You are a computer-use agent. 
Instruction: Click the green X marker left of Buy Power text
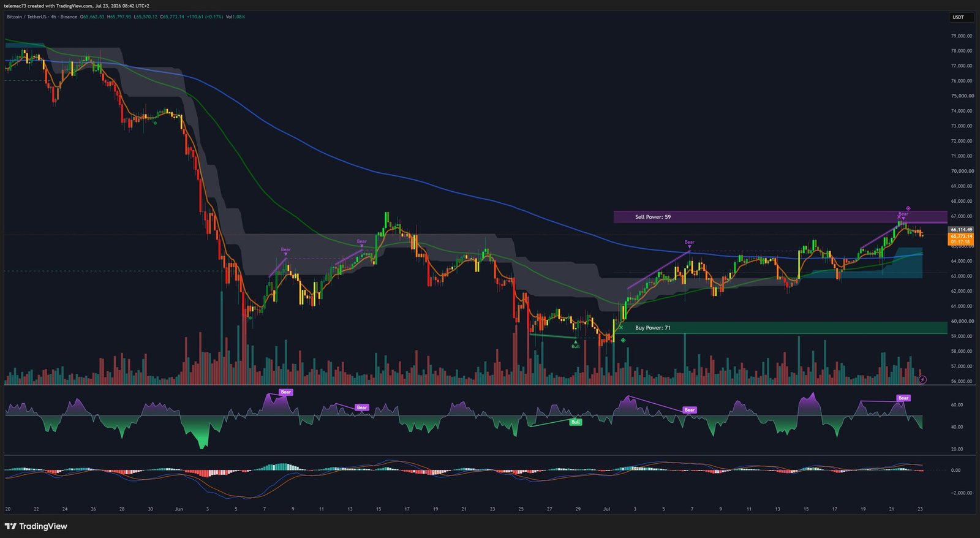pyautogui.click(x=621, y=327)
